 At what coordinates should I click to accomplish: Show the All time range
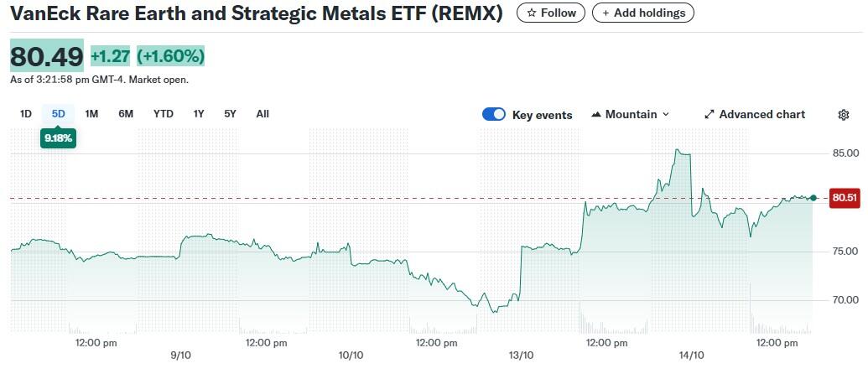[x=262, y=114]
